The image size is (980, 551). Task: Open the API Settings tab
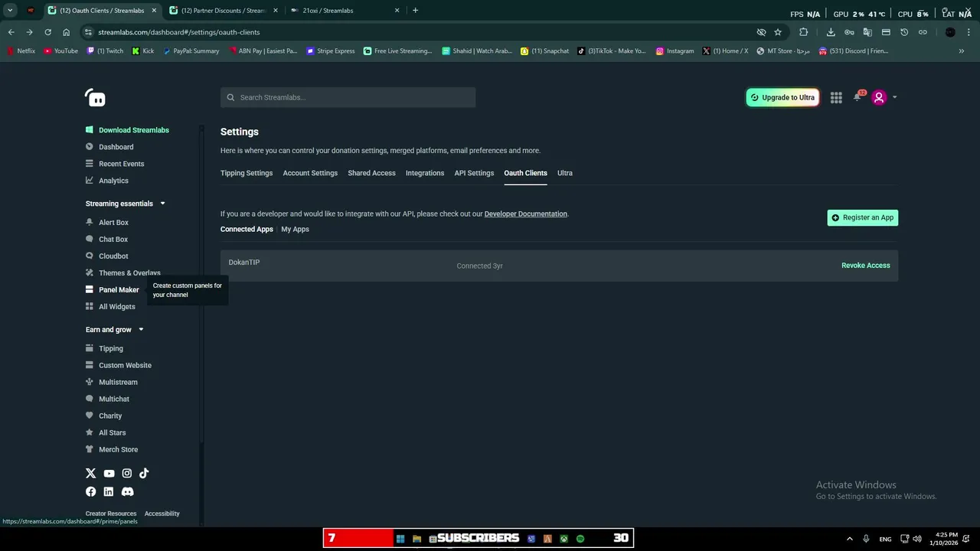coord(474,173)
